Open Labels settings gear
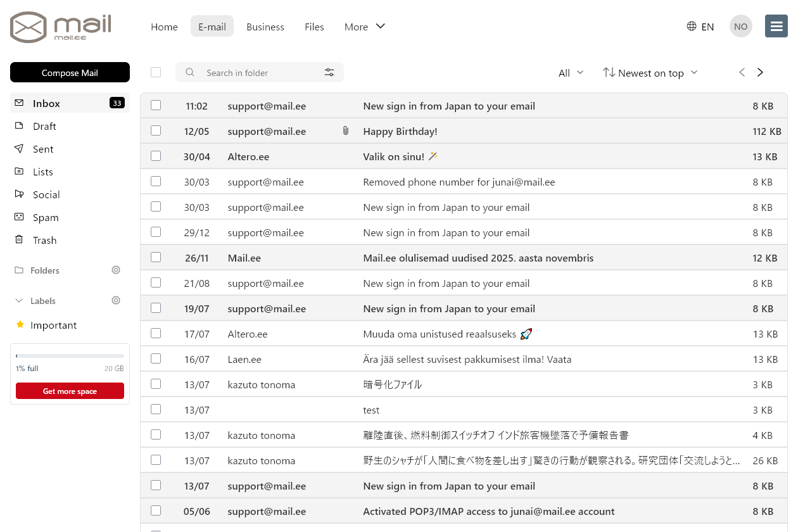The height and width of the screenshot is (532, 798). tap(116, 300)
